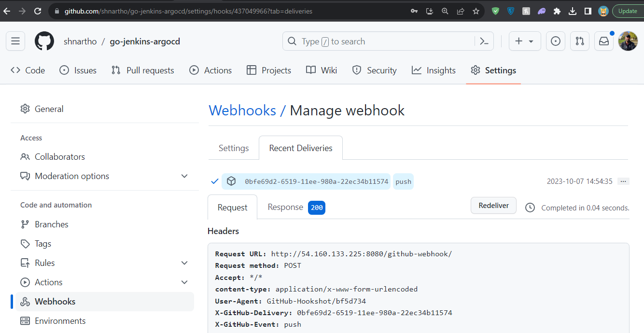
Task: Open Branches settings in sidebar
Action: [x=105, y=224]
